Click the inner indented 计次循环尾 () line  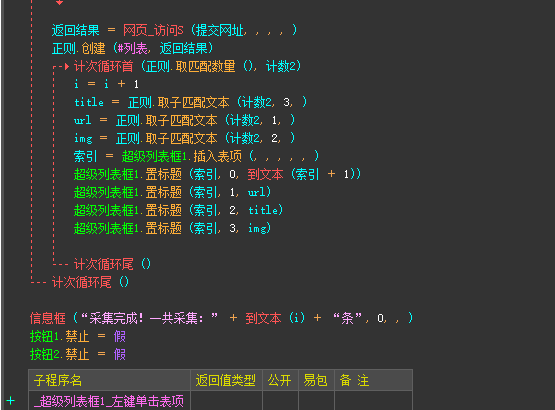tap(112, 264)
